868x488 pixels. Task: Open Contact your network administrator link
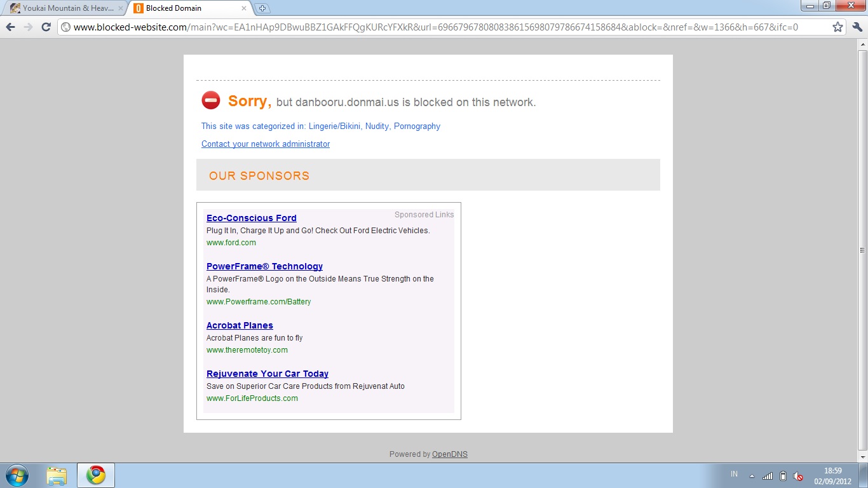tap(266, 144)
